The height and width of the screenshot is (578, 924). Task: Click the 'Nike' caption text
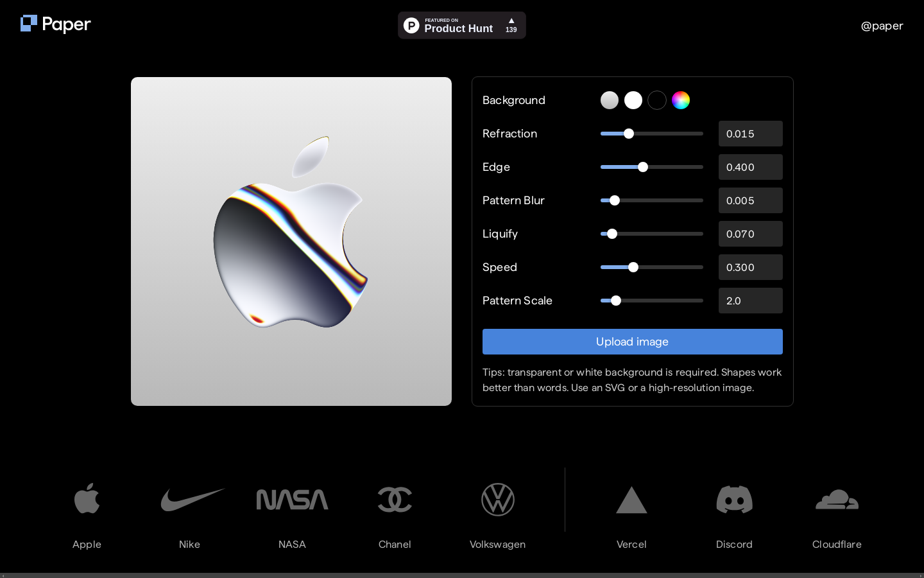(x=189, y=544)
